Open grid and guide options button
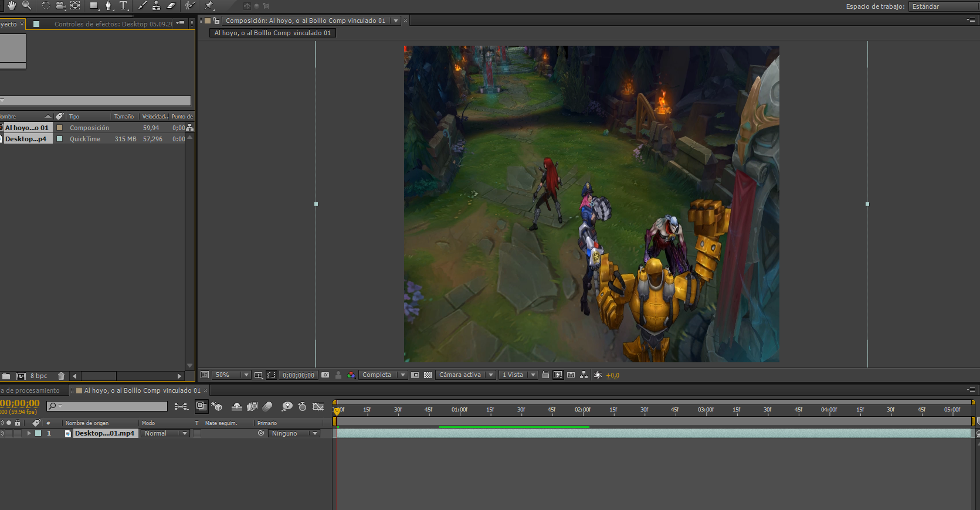This screenshot has width=980, height=510. click(x=259, y=375)
